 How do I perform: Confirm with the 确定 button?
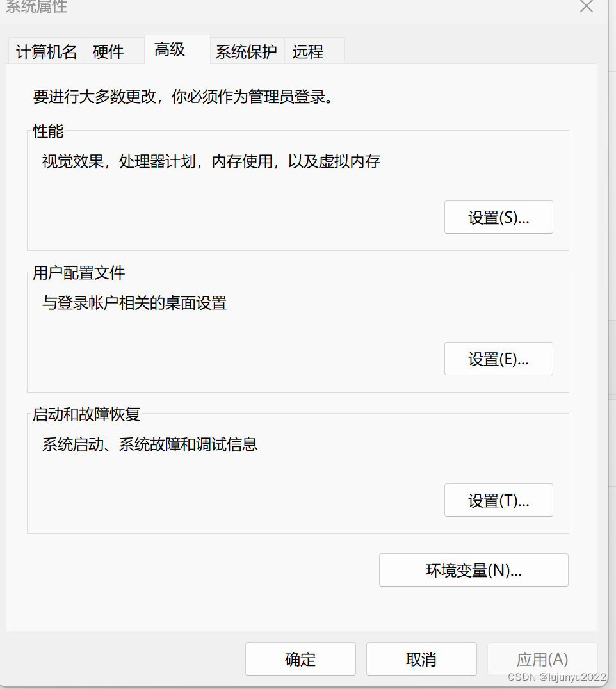click(300, 659)
